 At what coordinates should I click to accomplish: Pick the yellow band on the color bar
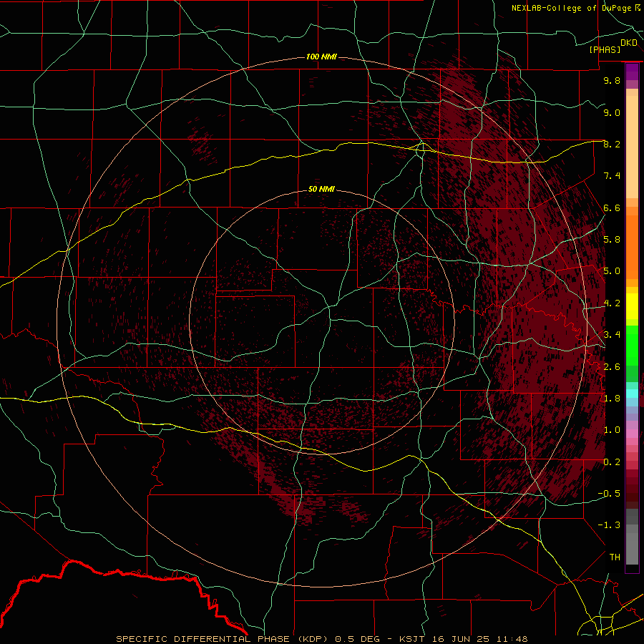pos(632,306)
